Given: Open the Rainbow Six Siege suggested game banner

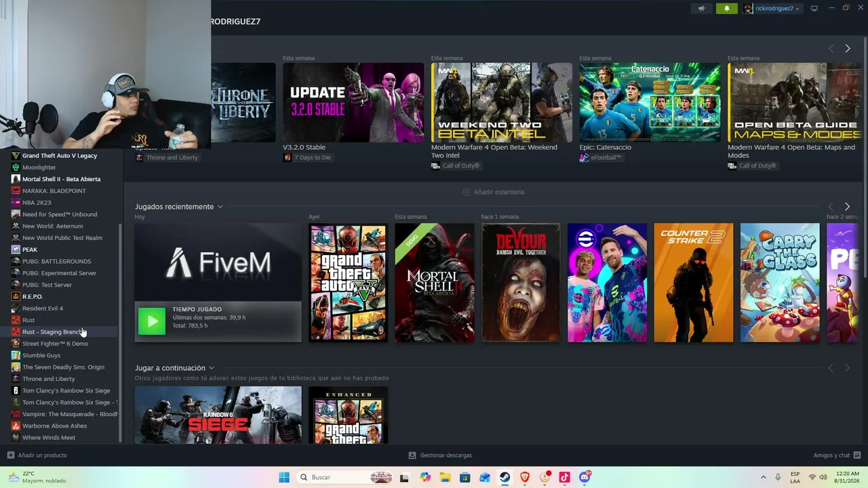Looking at the screenshot, I should point(218,415).
